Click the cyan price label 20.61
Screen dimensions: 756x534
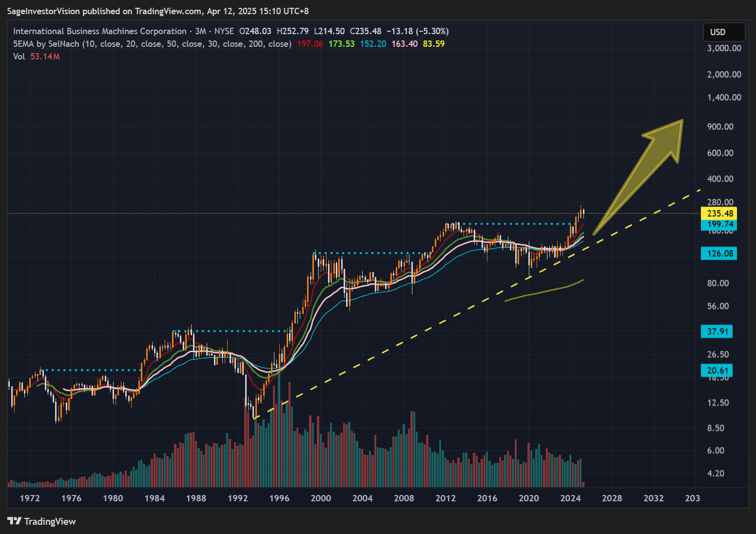click(x=717, y=371)
